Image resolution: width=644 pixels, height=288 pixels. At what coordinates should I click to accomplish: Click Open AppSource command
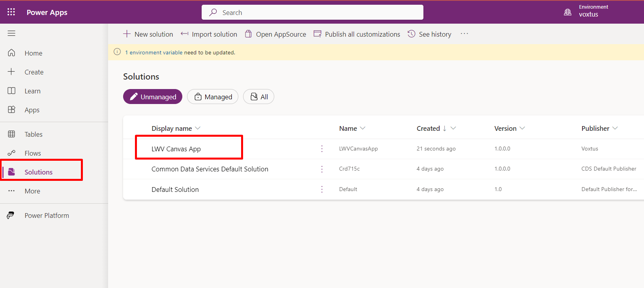tap(275, 34)
